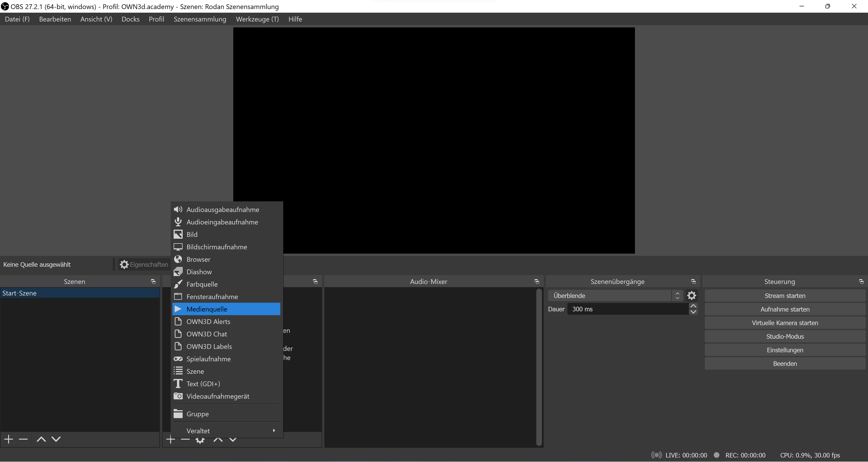Select Medienquelle from the source menu
868x462 pixels.
click(207, 309)
